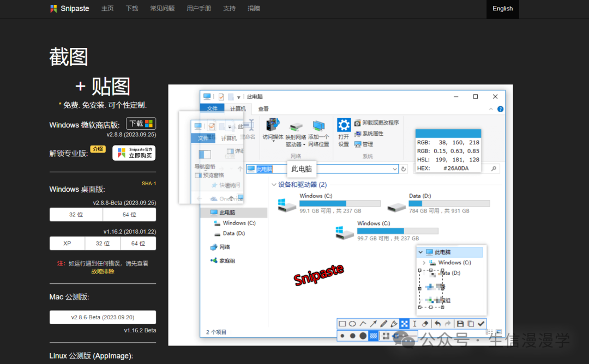Select the text cursor tool in toolbar
Screen dimensions: 589x364
pos(414,324)
